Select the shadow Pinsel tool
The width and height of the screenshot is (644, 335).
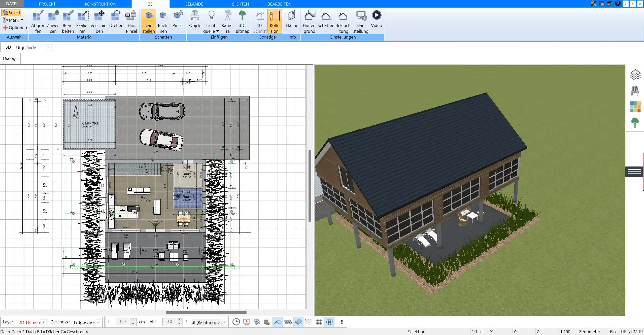click(178, 19)
